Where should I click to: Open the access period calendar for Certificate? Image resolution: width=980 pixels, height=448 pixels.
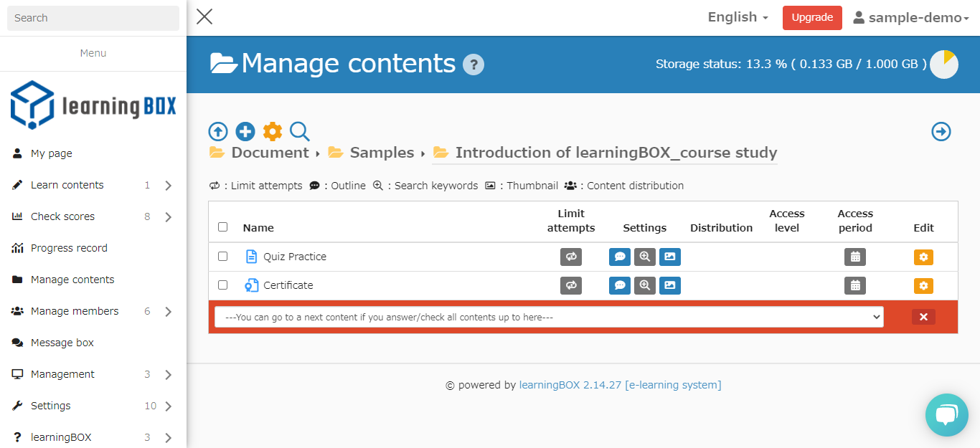(854, 285)
